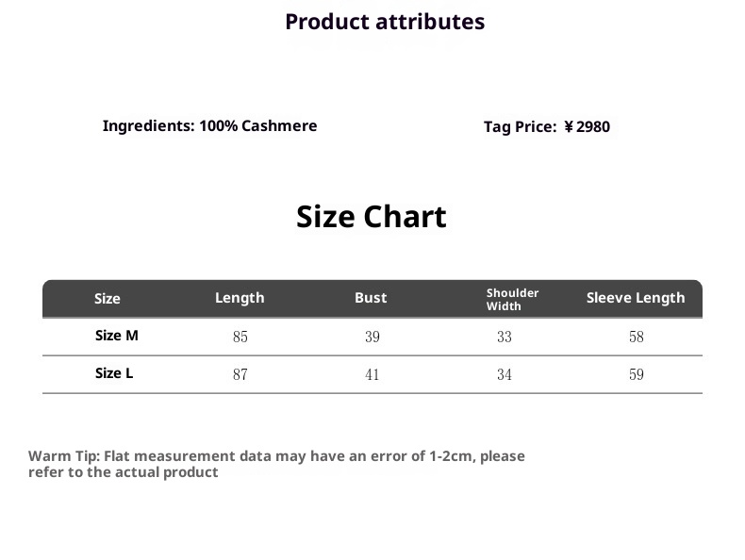Click Size L shoulder width value 34
The height and width of the screenshot is (560, 745).
coord(505,374)
